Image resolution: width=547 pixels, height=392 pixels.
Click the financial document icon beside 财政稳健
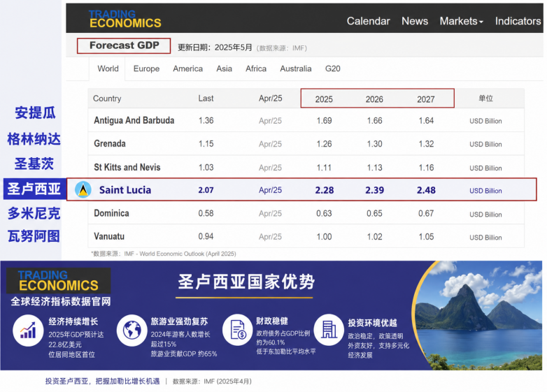coord(238,330)
